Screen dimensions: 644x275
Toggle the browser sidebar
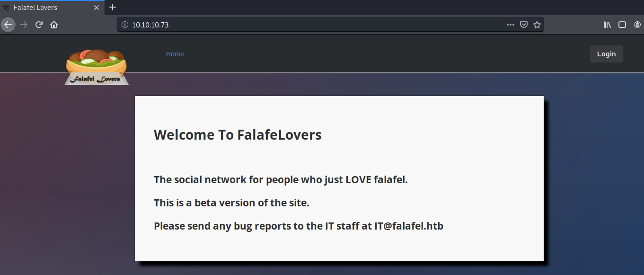[x=622, y=25]
